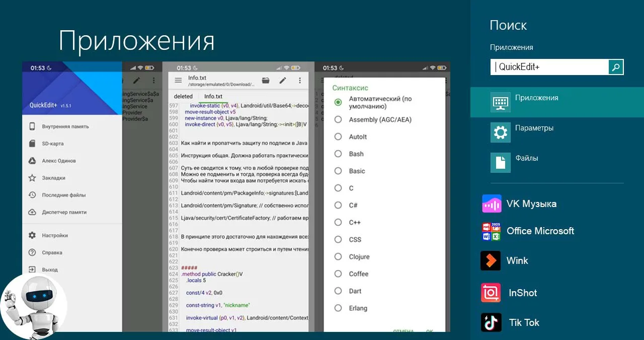Pick C++ syntax radio button
The width and height of the screenshot is (644, 340).
click(x=338, y=222)
